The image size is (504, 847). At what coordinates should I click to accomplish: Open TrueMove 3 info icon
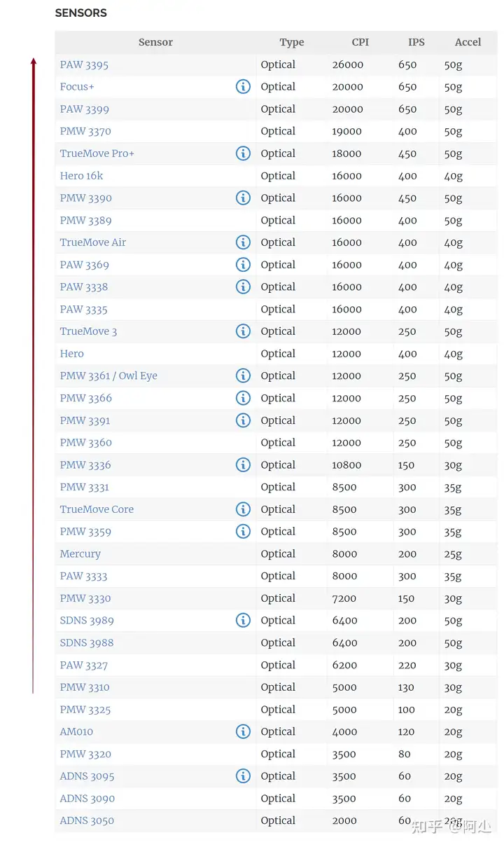243,331
